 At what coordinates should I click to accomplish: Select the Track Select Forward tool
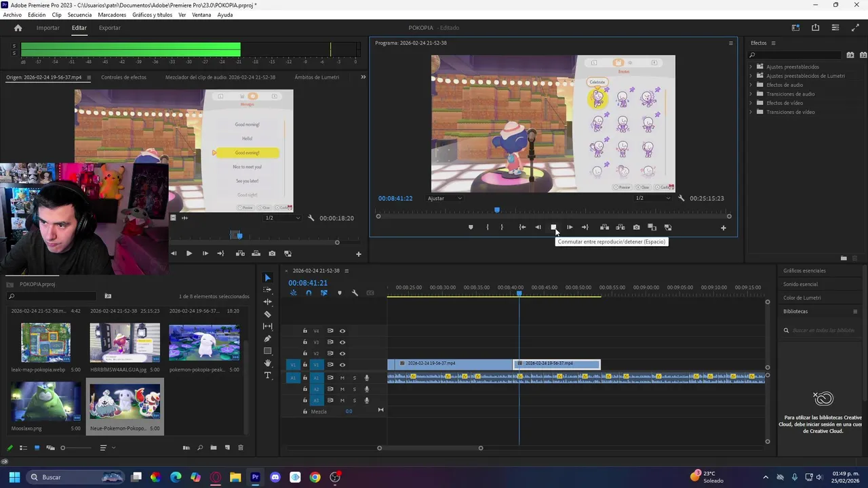[x=267, y=289]
